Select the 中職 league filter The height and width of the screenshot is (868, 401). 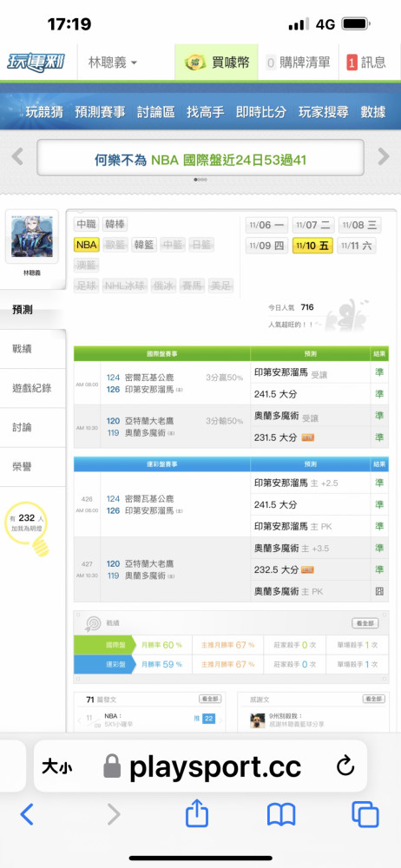coord(87,224)
